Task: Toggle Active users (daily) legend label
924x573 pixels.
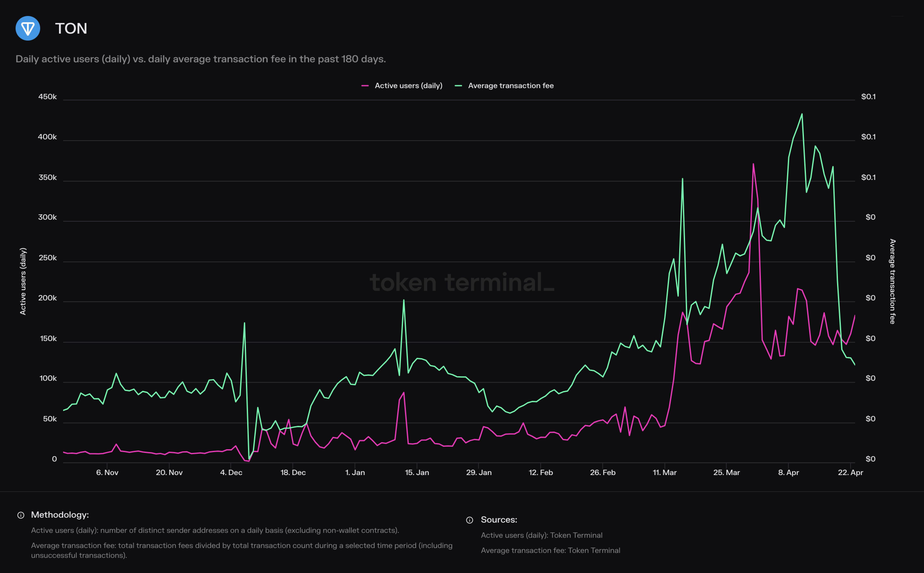Action: coord(408,86)
